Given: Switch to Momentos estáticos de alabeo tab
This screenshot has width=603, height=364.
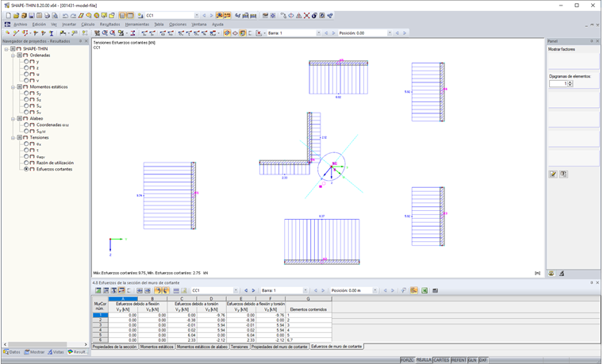Looking at the screenshot, I should click(x=202, y=347).
